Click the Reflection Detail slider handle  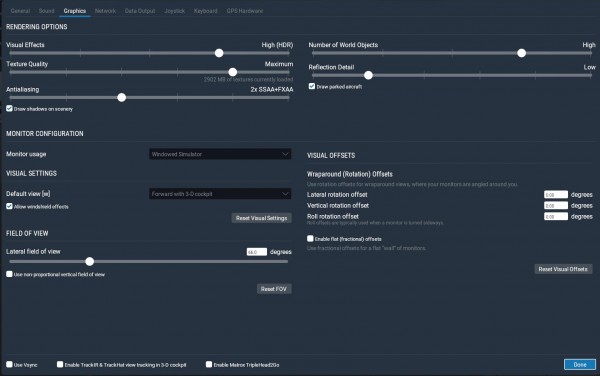click(368, 75)
